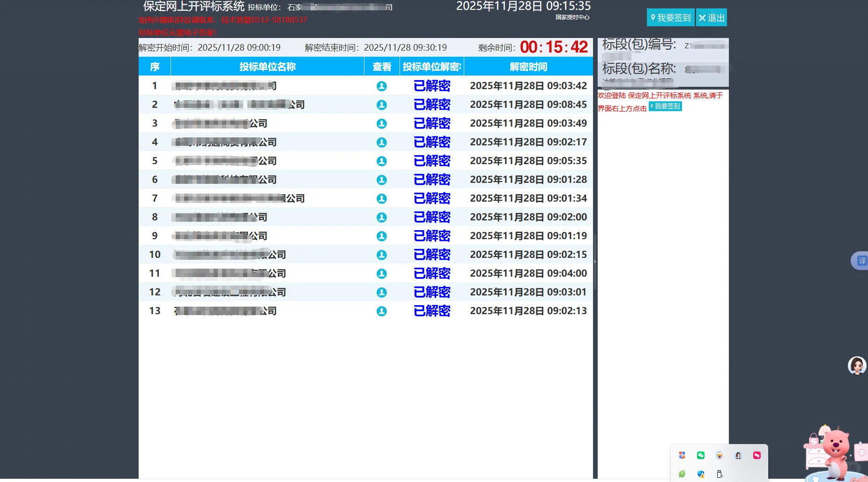Click the red 00:15:42 remaining countdown

(554, 47)
